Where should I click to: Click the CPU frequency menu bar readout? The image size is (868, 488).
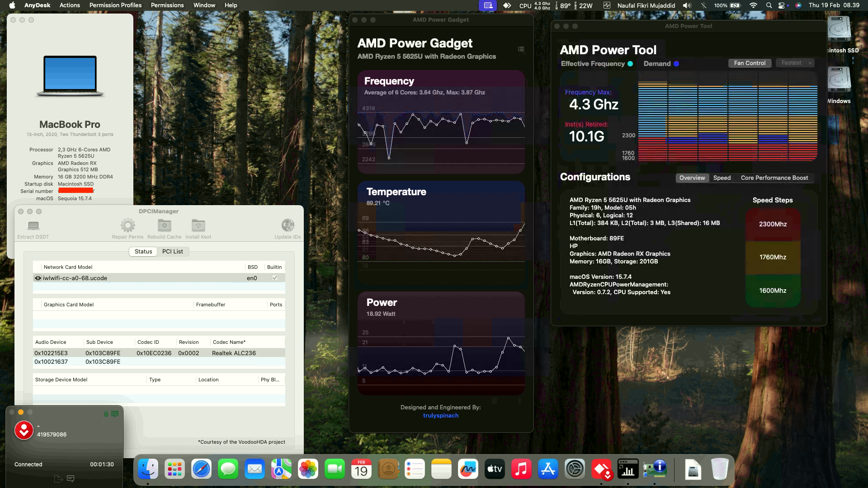coord(535,5)
